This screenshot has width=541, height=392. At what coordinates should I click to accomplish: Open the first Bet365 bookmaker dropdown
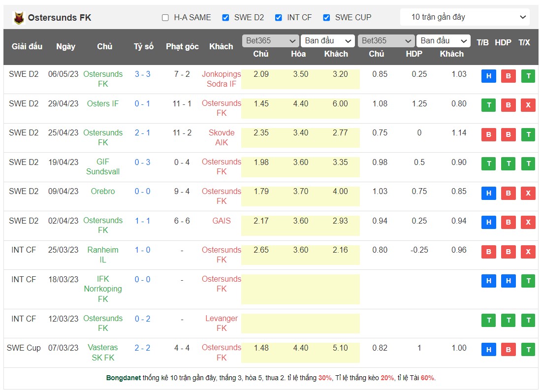click(x=270, y=41)
